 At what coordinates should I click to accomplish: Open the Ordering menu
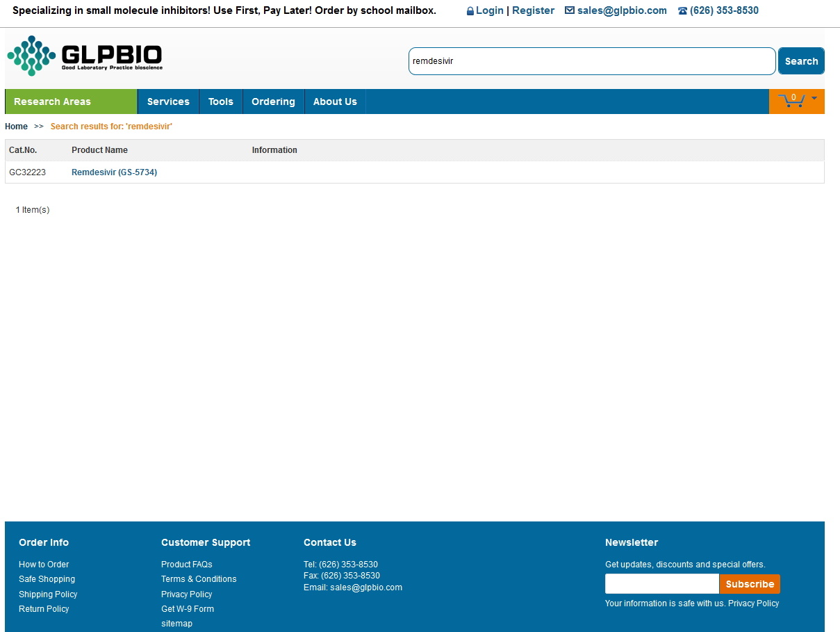pyautogui.click(x=273, y=102)
